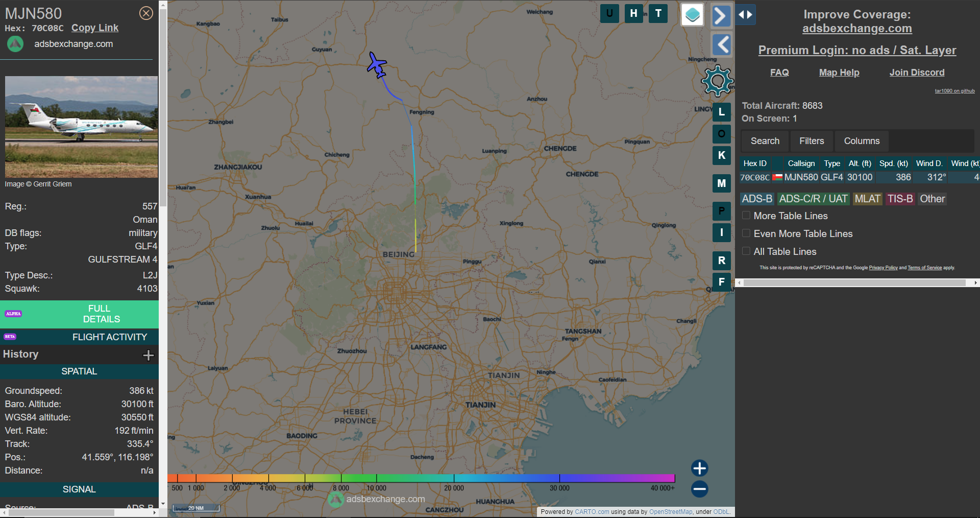The width and height of the screenshot is (980, 518).
Task: Click the SPATIAL section header
Action: tap(79, 371)
